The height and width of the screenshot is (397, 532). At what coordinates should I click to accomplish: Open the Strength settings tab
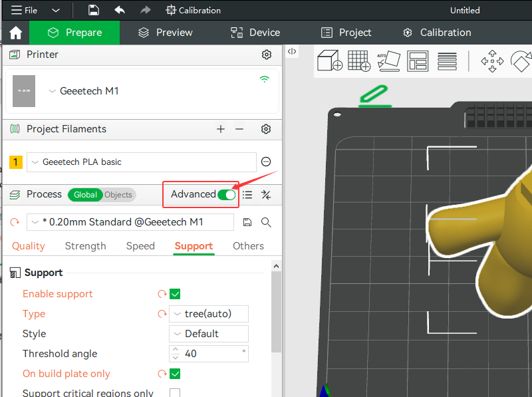[85, 246]
